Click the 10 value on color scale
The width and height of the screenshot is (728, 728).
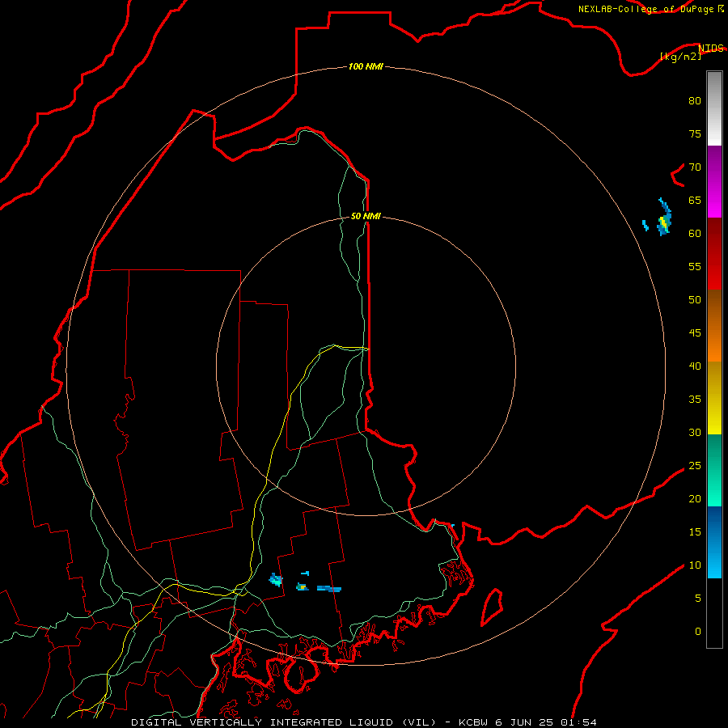695,565
